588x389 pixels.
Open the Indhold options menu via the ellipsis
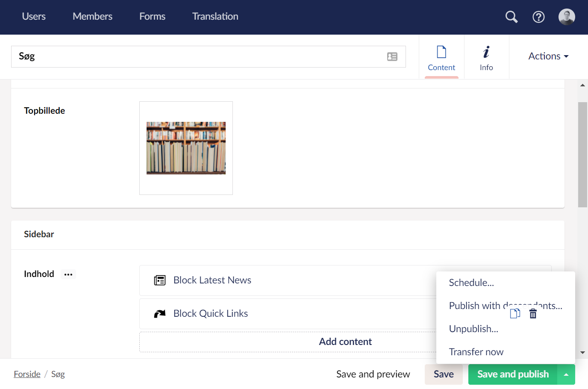[x=68, y=274]
